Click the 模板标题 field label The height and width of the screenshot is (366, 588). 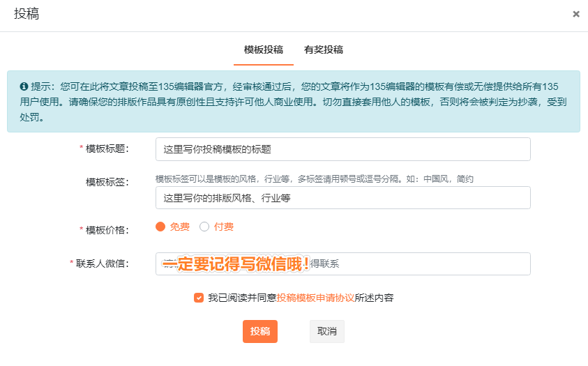(x=107, y=149)
